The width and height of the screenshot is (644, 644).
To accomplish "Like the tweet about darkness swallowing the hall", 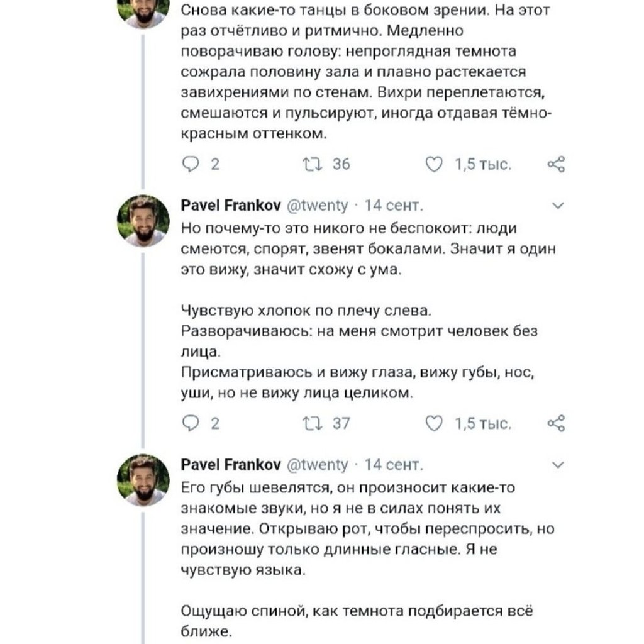I will 434,164.
